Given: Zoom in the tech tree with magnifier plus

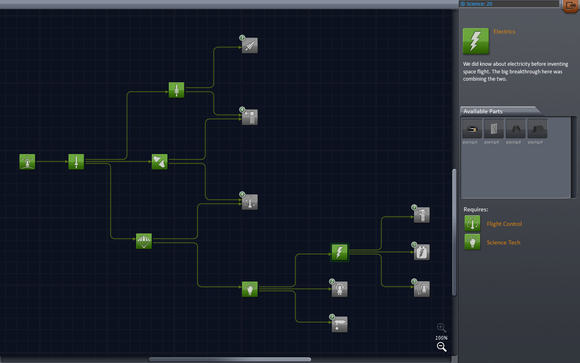Looking at the screenshot, I should coord(441,327).
